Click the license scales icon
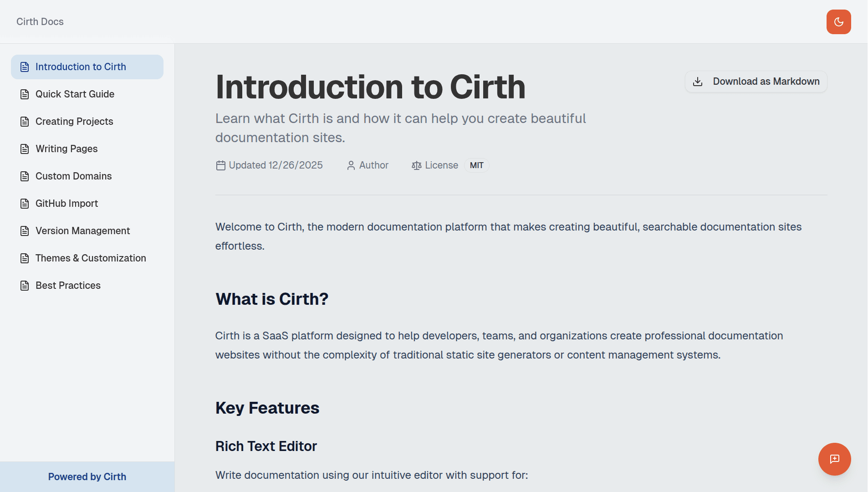 point(416,165)
